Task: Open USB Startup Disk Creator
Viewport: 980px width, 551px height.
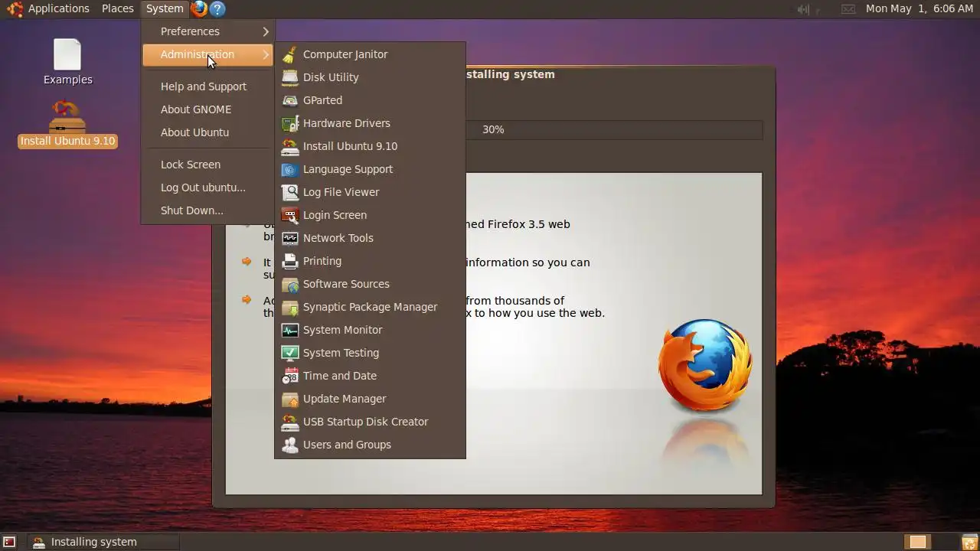Action: point(370,422)
